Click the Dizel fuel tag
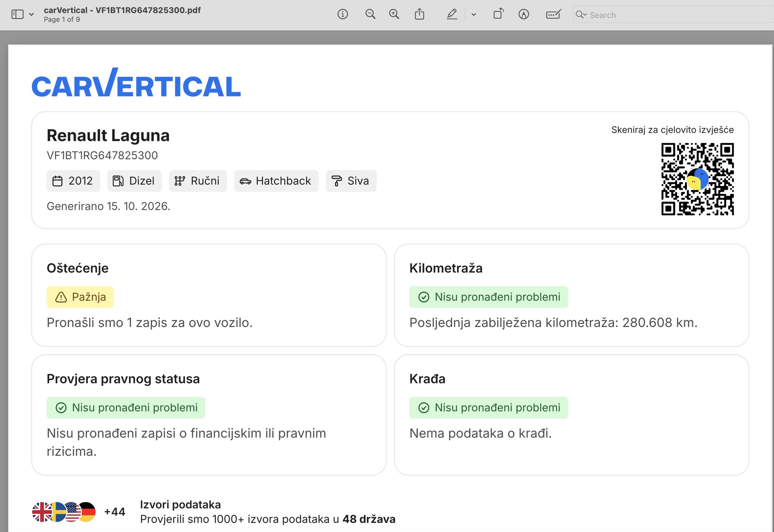This screenshot has width=774, height=532. point(134,181)
